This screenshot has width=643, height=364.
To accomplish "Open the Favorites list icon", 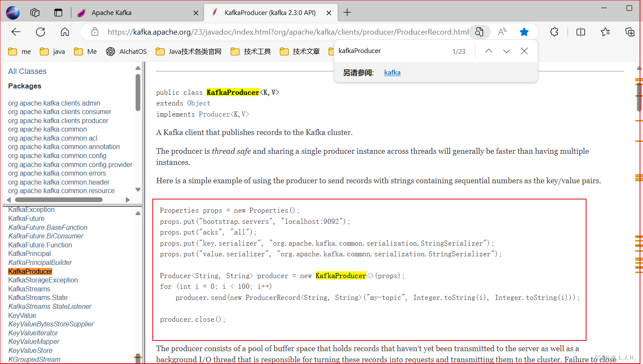I will coord(605,32).
